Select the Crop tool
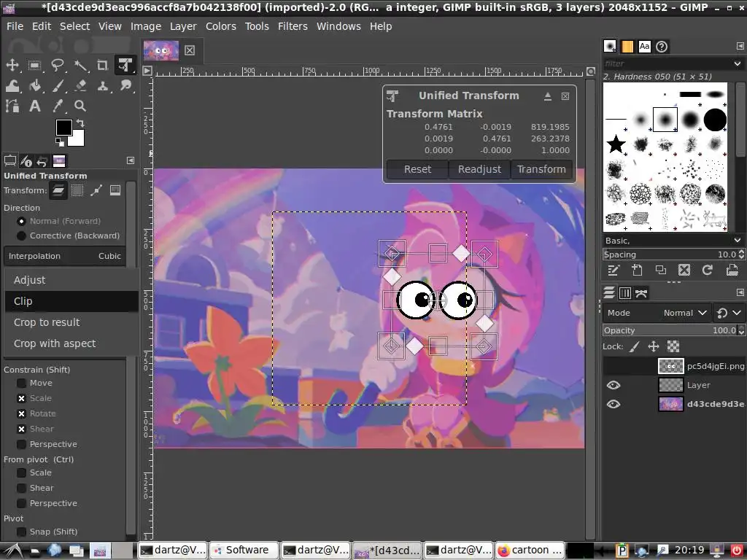Viewport: 747px width, 560px height. 102,65
